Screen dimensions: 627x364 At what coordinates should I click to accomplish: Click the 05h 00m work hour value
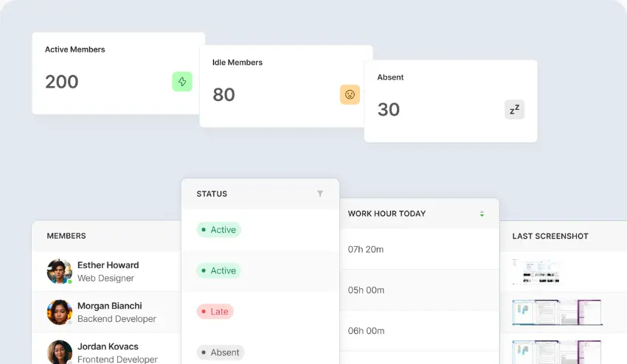pyautogui.click(x=366, y=290)
